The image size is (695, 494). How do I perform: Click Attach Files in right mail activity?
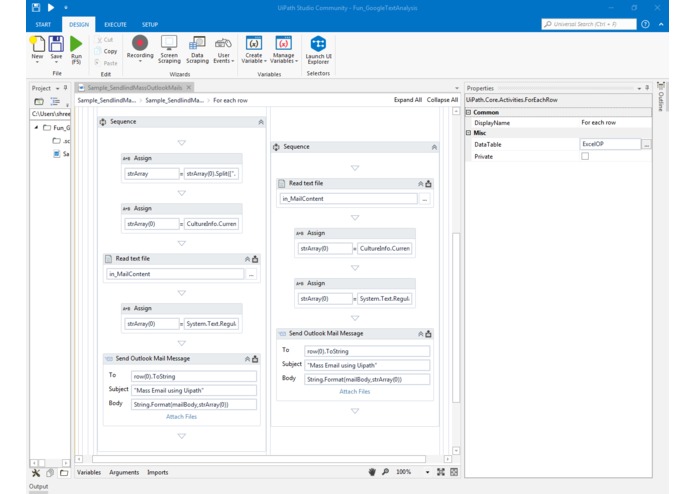[355, 392]
